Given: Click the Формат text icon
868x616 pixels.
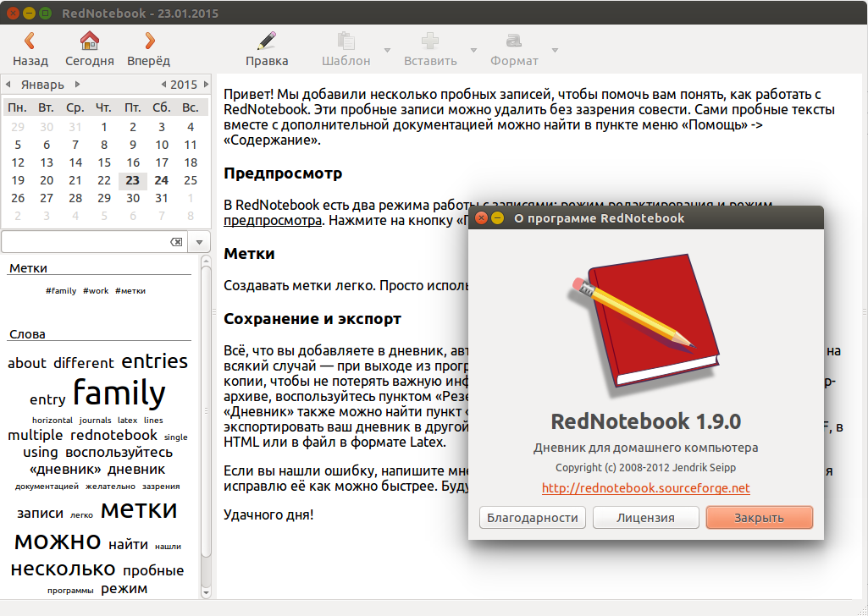Looking at the screenshot, I should pyautogui.click(x=514, y=41).
